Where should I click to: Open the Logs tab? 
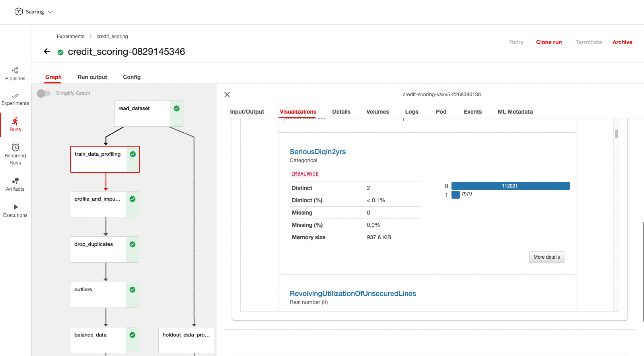click(412, 112)
